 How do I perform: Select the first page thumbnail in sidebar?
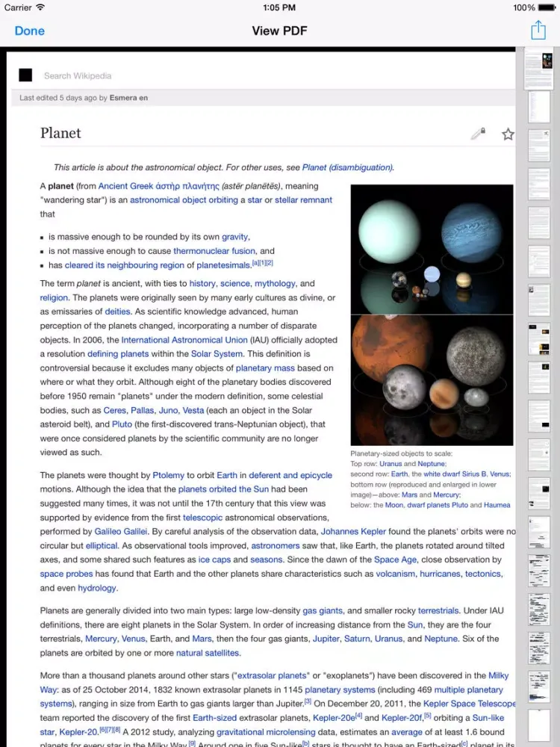pyautogui.click(x=538, y=69)
